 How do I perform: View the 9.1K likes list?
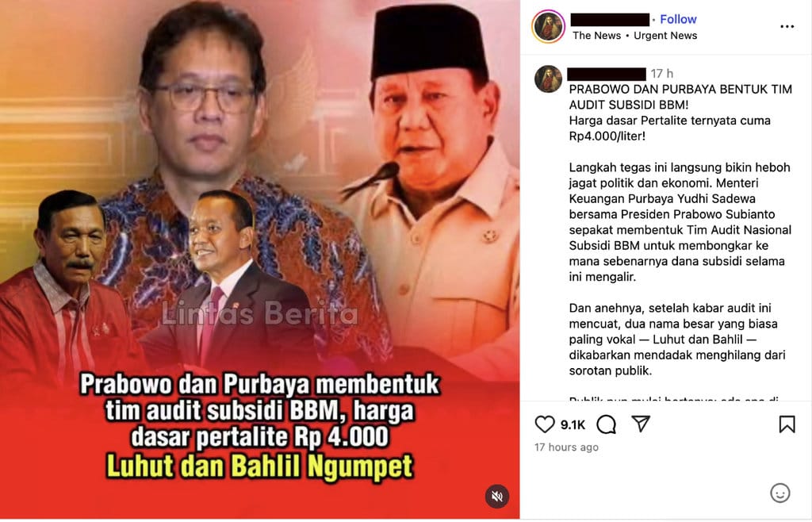point(573,424)
